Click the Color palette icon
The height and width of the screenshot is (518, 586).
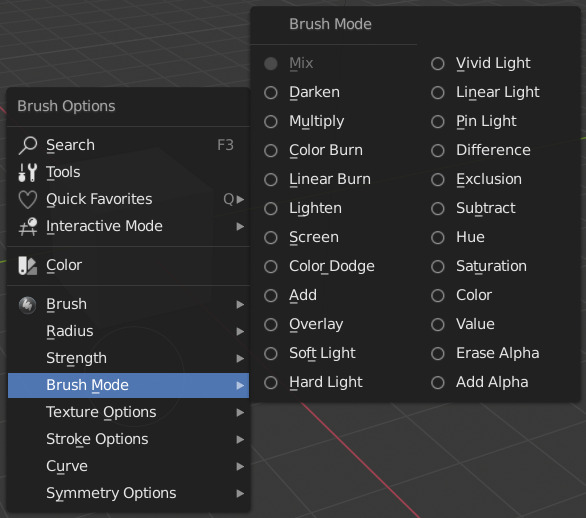28,265
